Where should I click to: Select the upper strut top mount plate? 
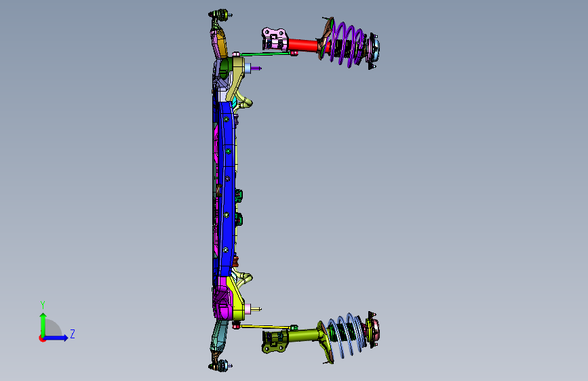[x=373, y=51]
